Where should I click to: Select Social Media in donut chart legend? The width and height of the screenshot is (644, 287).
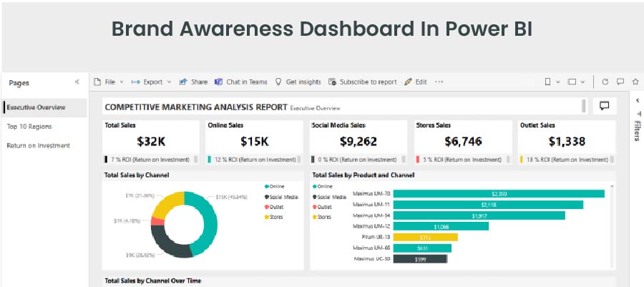tap(281, 197)
